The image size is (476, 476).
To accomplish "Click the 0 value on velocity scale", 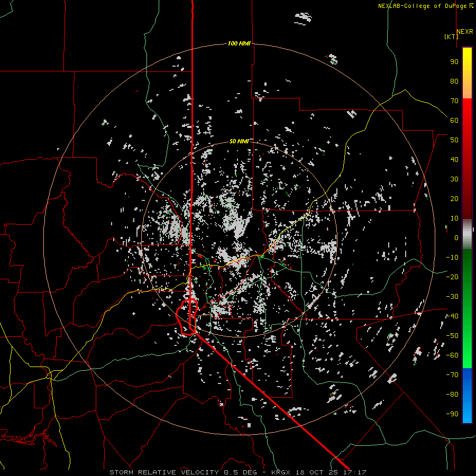I will tap(456, 237).
